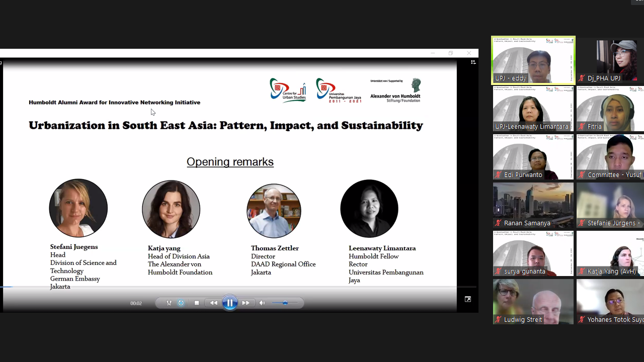
Task: Click "Humboldt Fellow" text
Action: tap(374, 256)
